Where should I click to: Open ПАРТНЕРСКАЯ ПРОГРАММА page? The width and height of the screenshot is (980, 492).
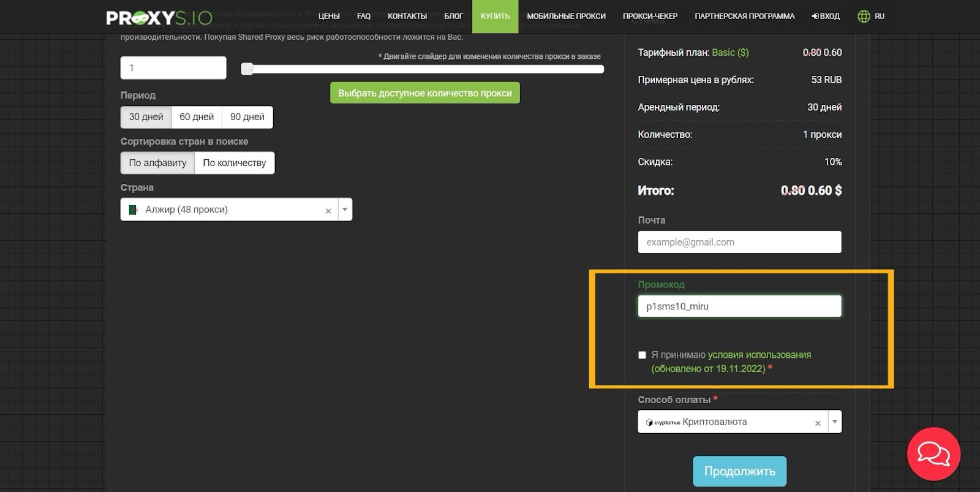pyautogui.click(x=745, y=17)
